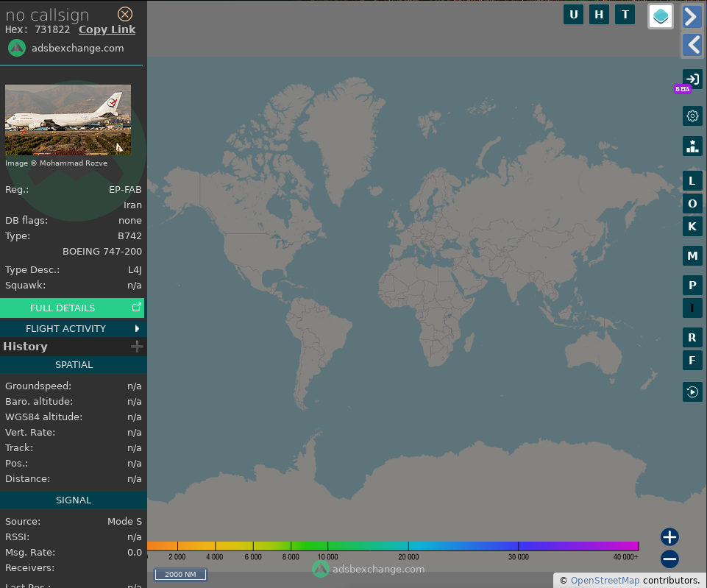
Task: Click the Msg. Rate value 0.0
Action: (135, 553)
